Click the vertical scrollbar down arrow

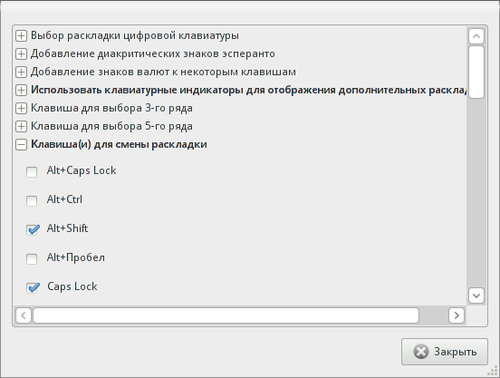476,295
